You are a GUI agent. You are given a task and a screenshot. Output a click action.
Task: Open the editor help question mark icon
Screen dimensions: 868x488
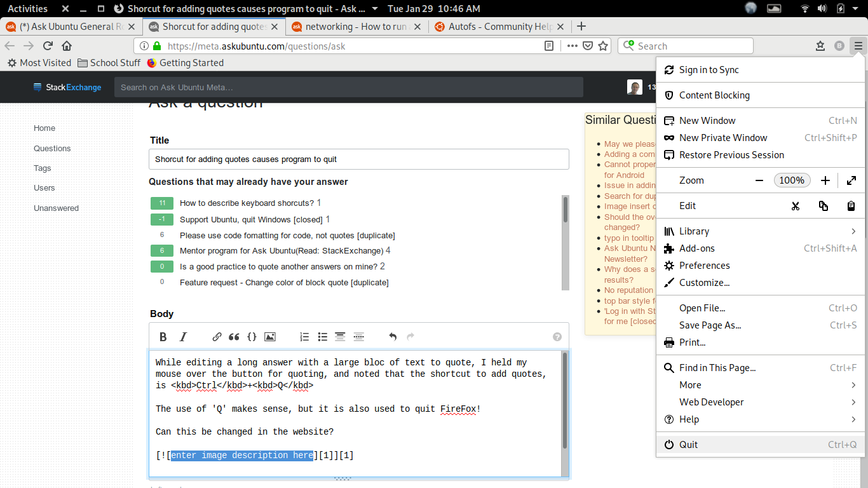tap(557, 337)
